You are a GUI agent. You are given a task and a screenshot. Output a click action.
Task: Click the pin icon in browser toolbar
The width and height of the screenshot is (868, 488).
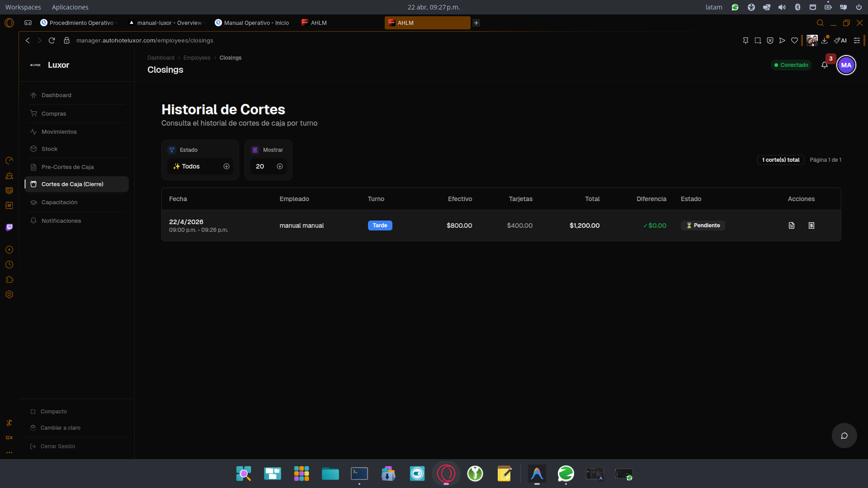tap(745, 41)
